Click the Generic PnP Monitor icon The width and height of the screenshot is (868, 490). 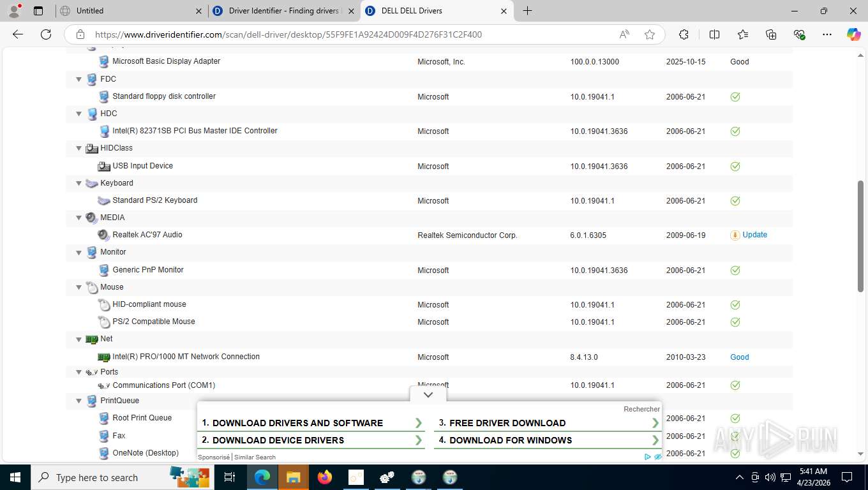click(x=104, y=270)
